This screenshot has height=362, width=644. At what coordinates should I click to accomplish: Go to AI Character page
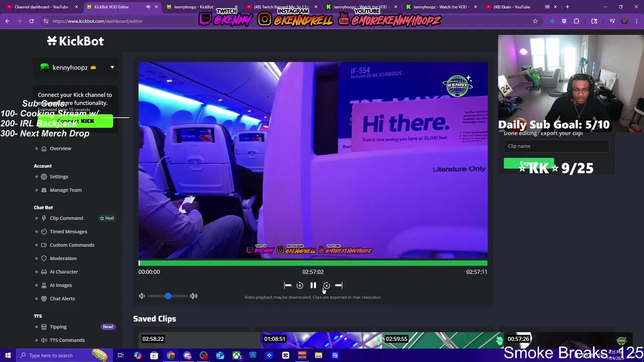pos(64,271)
